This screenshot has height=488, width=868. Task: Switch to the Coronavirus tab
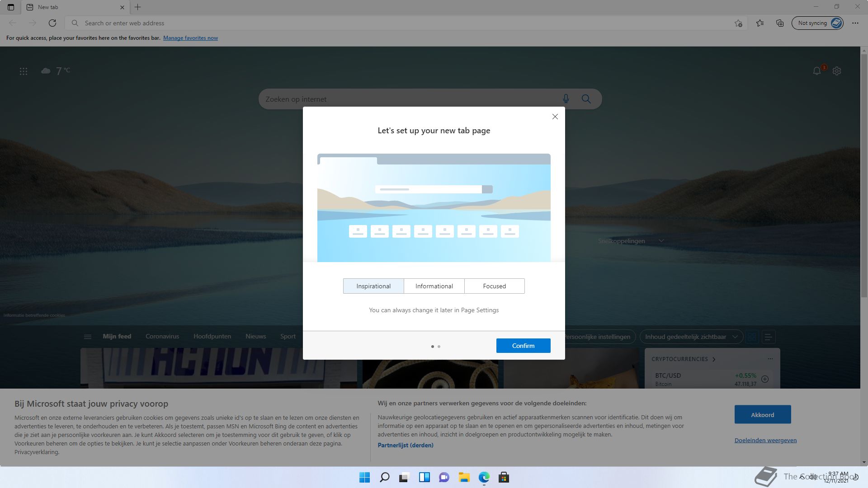pyautogui.click(x=162, y=336)
